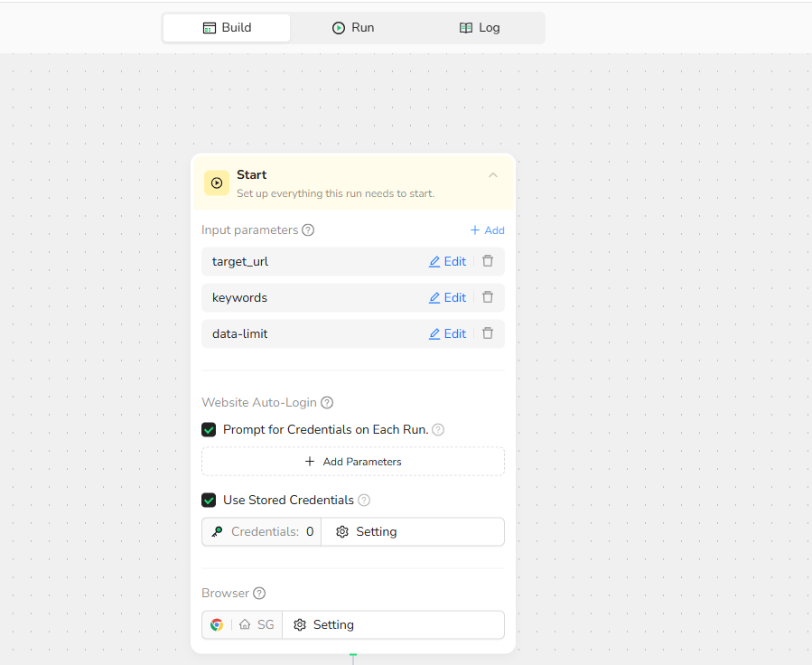
Task: Open help icon beside Website Auto-Login
Action: click(x=327, y=403)
